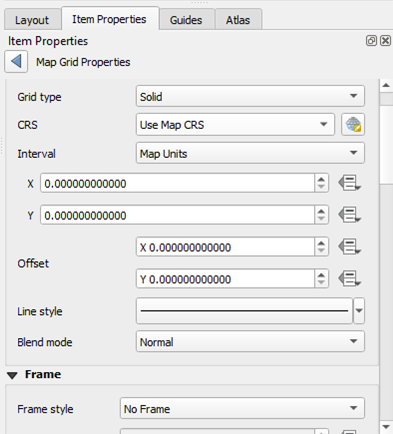Open data-defined override for Interval X
Image resolution: width=393 pixels, height=434 pixels.
[x=349, y=183]
